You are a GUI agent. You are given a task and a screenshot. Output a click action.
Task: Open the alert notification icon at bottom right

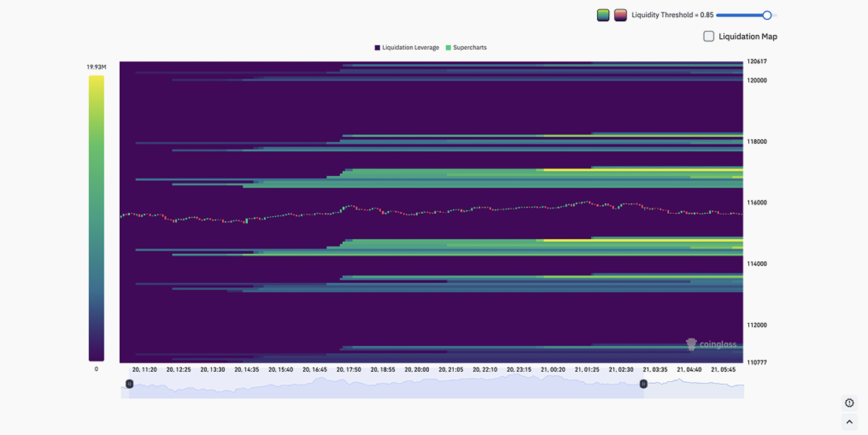pos(849,403)
